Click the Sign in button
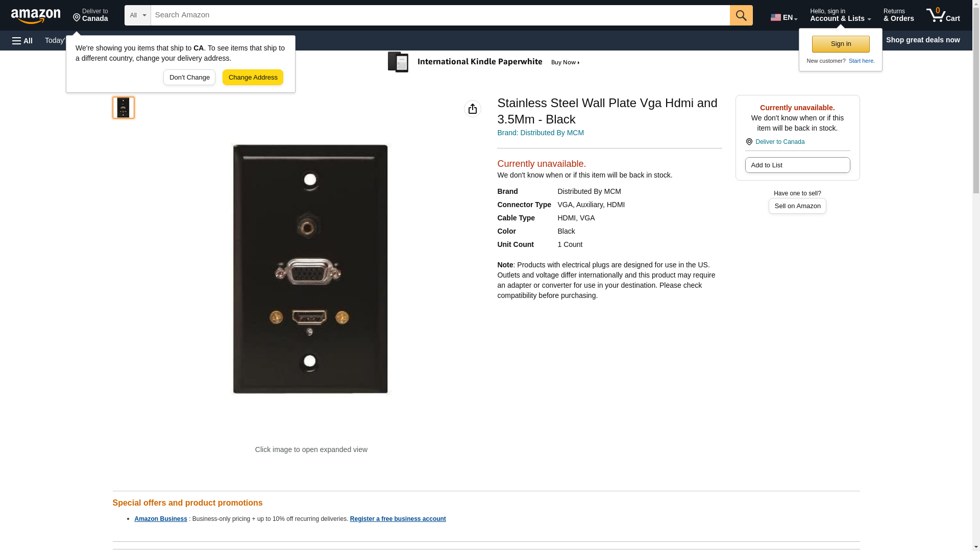This screenshot has height=551, width=980. (x=841, y=44)
